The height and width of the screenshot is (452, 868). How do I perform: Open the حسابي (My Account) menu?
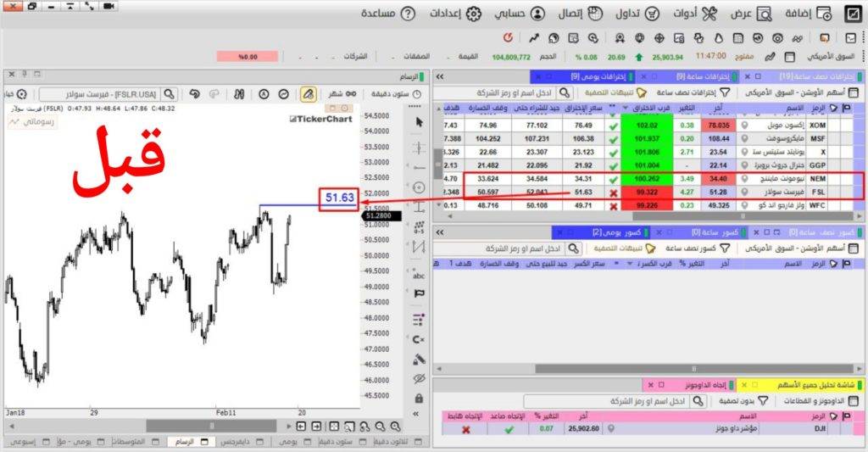pos(520,14)
